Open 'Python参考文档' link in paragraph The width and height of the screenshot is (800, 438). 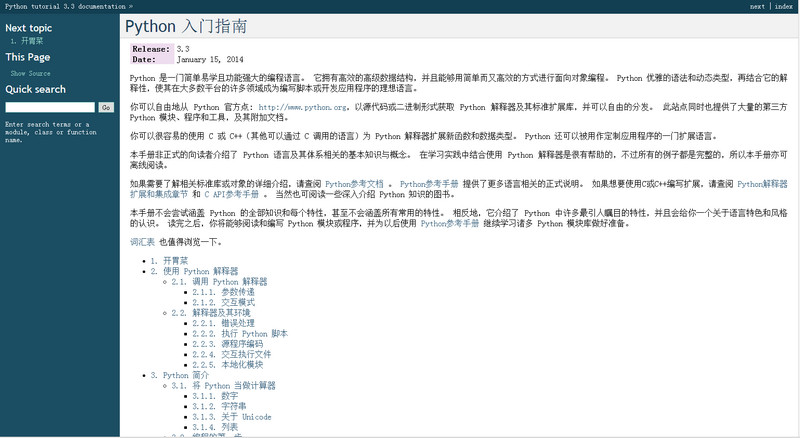(354, 184)
